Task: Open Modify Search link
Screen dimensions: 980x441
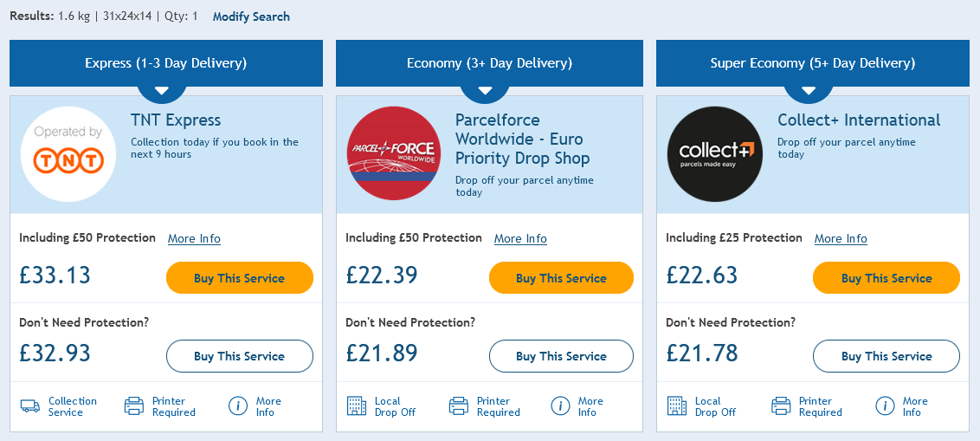Action: (251, 16)
